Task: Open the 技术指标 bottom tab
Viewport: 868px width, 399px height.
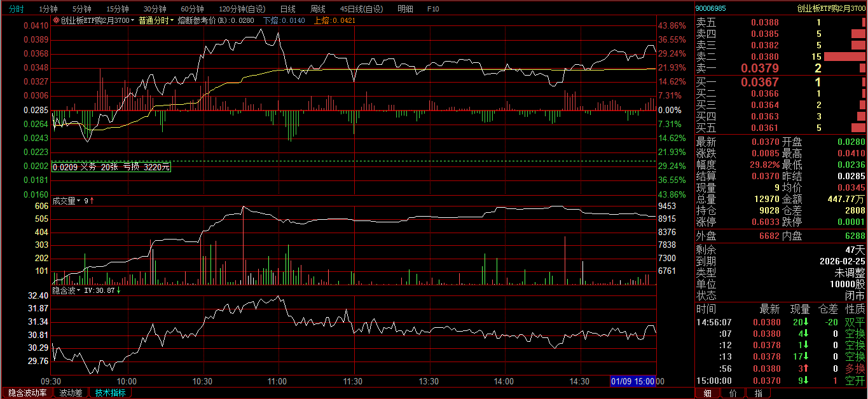Action: coord(110,393)
